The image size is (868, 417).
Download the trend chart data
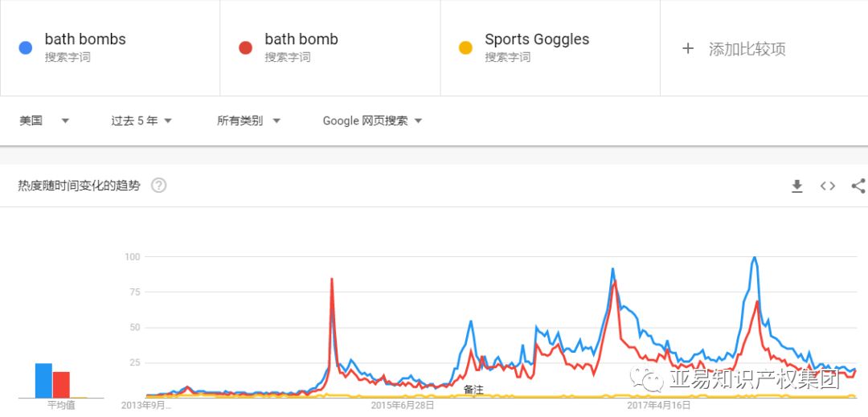pos(796,186)
